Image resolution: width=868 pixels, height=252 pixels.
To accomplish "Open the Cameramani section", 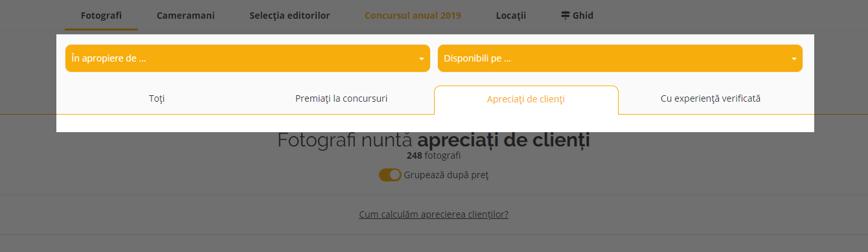I will pos(186,16).
